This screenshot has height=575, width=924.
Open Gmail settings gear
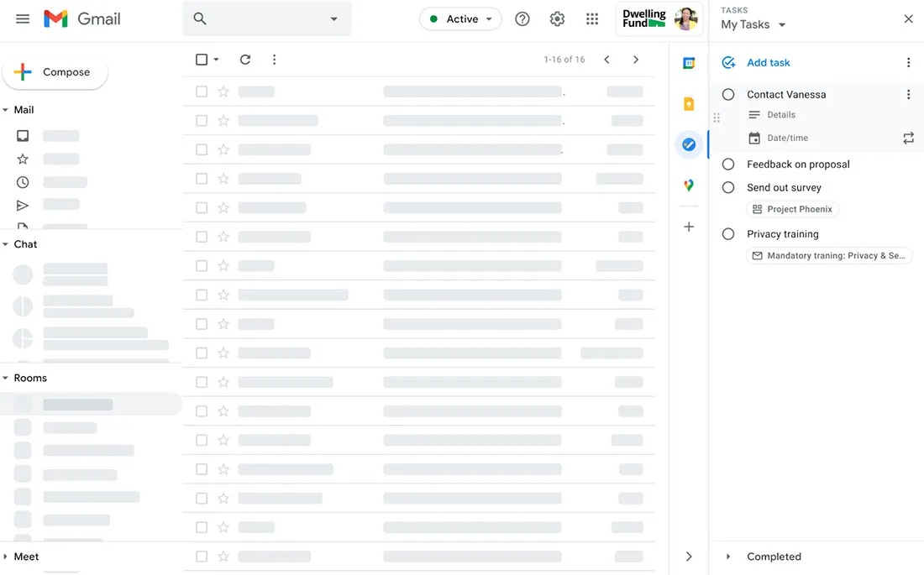[x=557, y=18]
